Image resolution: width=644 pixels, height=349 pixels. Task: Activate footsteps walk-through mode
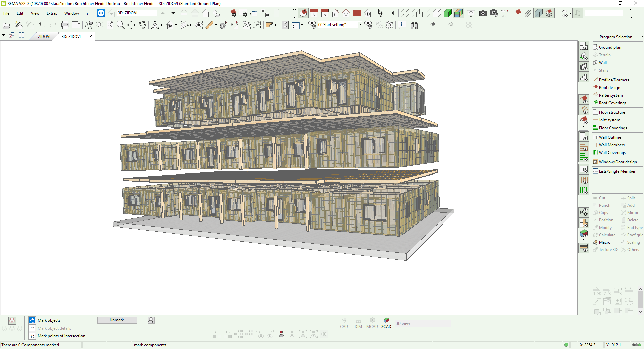pos(380,13)
